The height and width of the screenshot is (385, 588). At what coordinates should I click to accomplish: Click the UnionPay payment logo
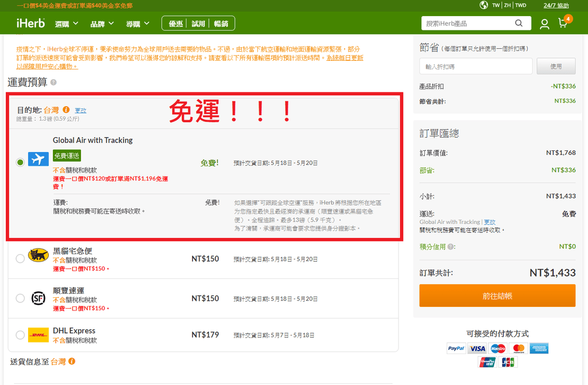pos(488,362)
